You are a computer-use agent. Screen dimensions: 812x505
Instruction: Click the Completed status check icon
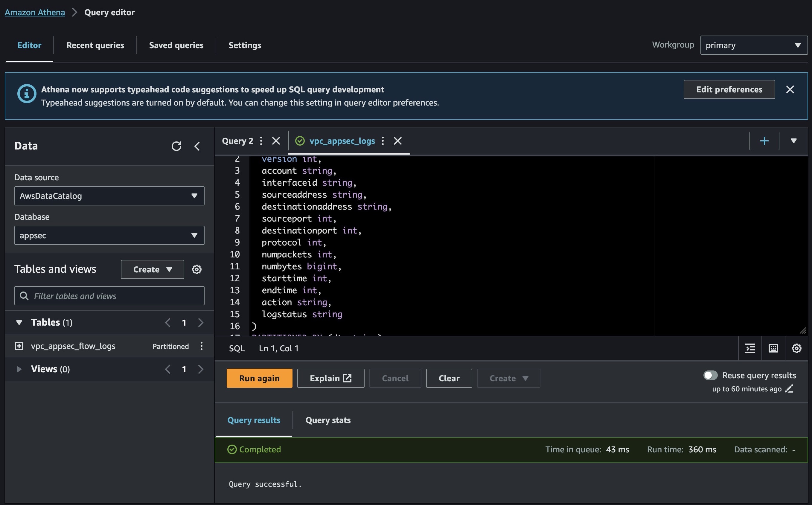(232, 450)
